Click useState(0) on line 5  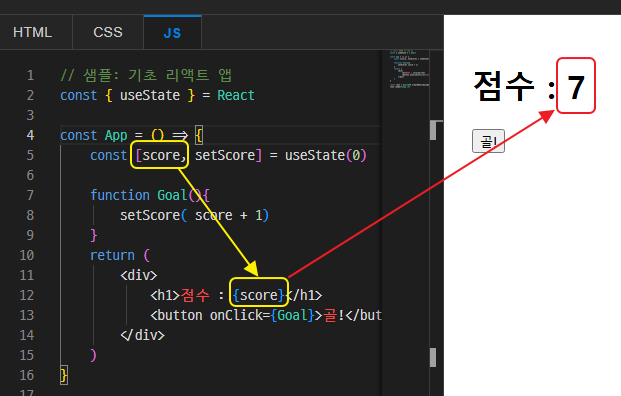point(326,155)
